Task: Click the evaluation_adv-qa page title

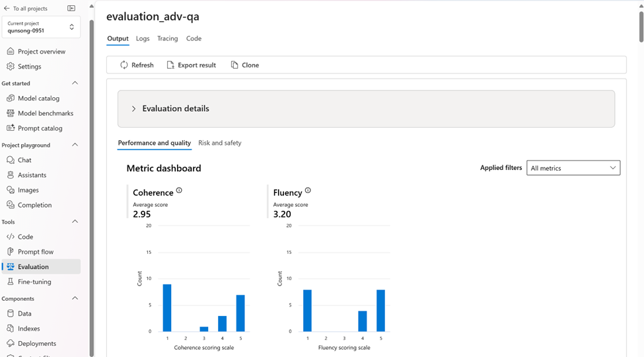Action: tap(153, 17)
